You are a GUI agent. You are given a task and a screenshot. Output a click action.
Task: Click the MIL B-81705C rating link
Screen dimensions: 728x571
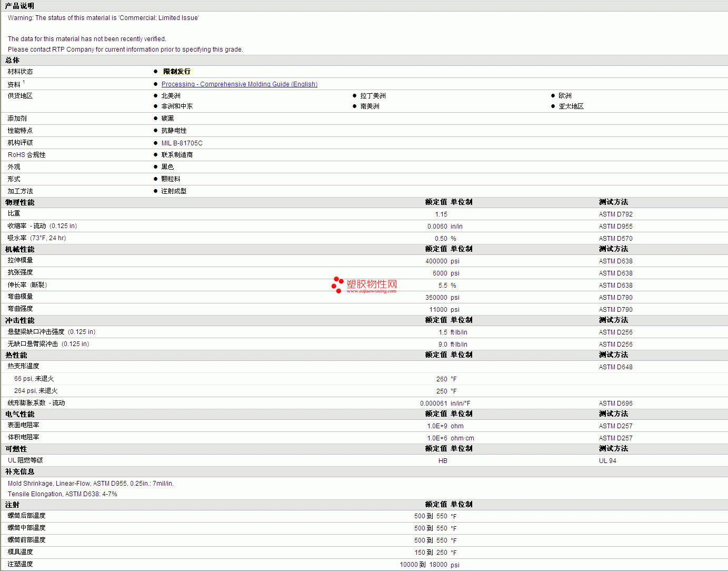click(182, 143)
